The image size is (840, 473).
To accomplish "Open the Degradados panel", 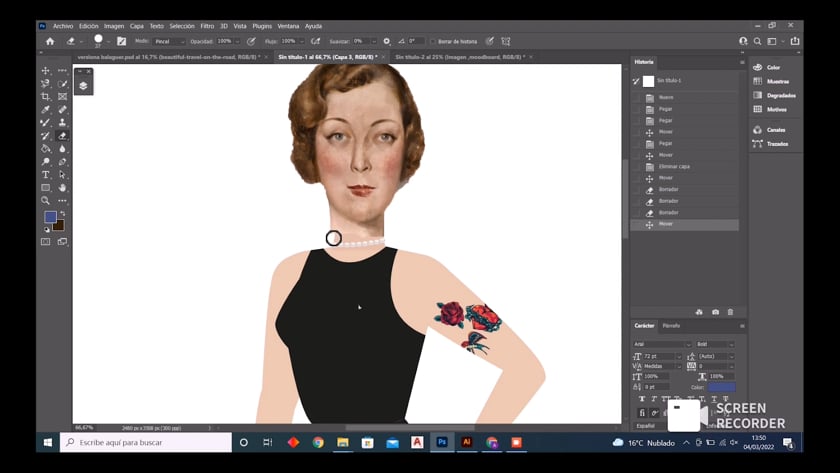I will tap(775, 95).
